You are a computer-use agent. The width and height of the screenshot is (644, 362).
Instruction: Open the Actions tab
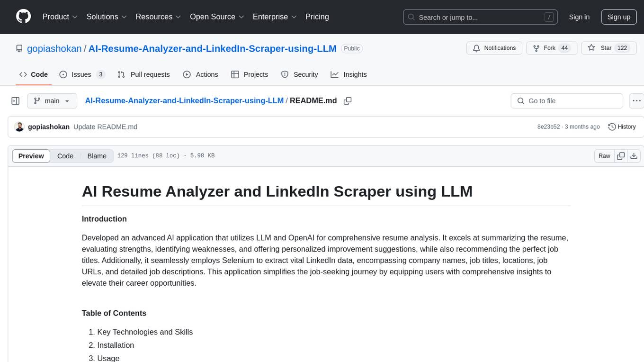200,74
